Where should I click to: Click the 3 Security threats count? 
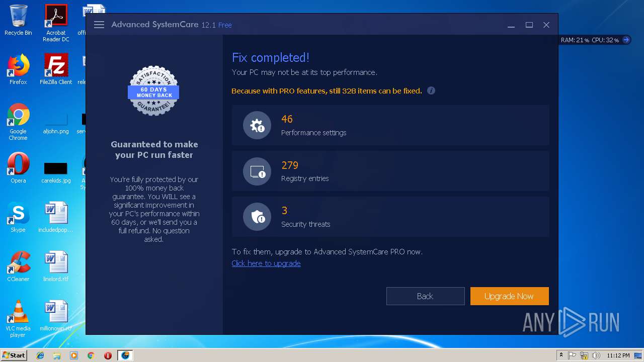284,211
